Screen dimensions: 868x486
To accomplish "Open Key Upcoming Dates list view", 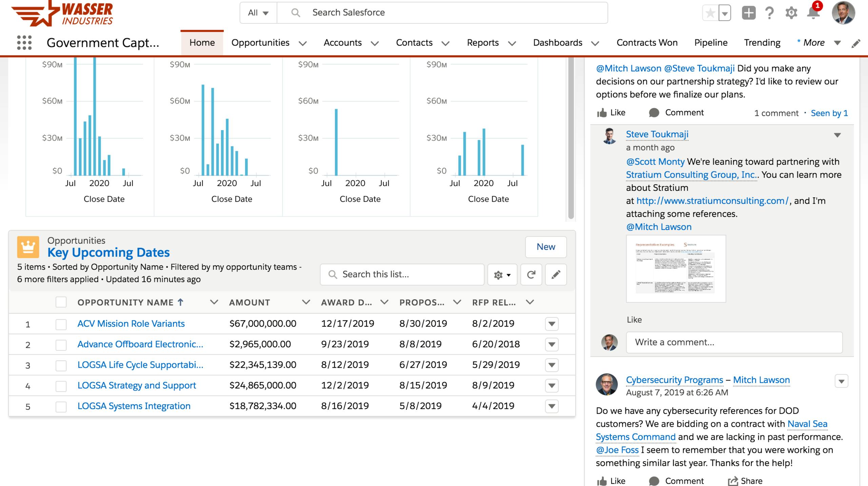I will coord(108,252).
